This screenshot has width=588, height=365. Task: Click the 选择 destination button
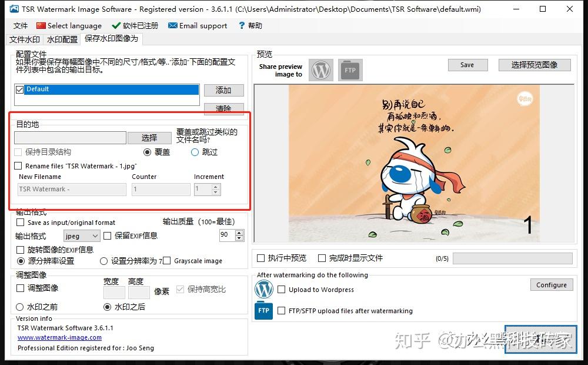tap(149, 138)
